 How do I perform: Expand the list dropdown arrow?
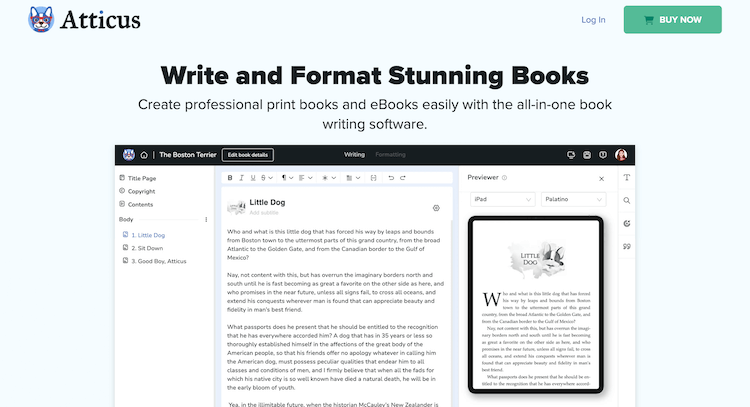point(358,178)
